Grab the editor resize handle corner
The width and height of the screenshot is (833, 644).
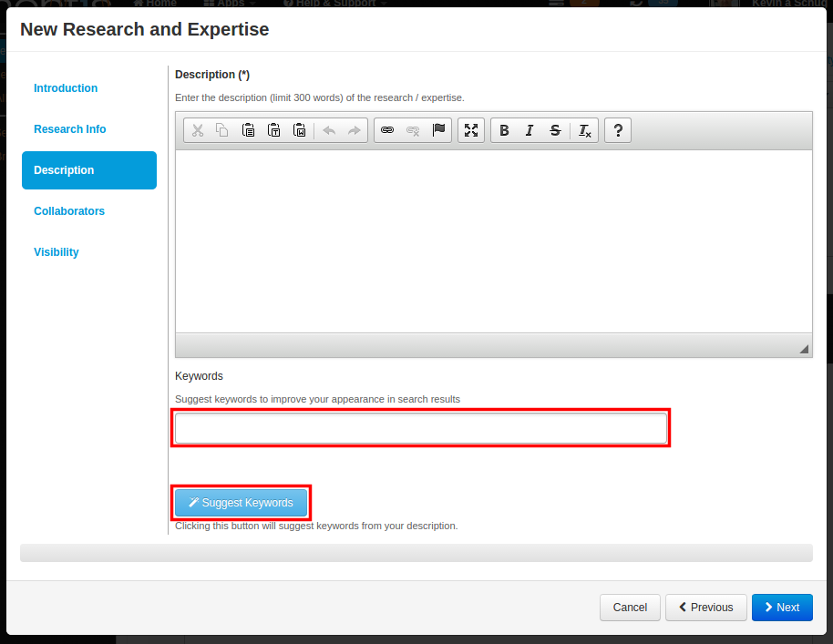pyautogui.click(x=804, y=349)
